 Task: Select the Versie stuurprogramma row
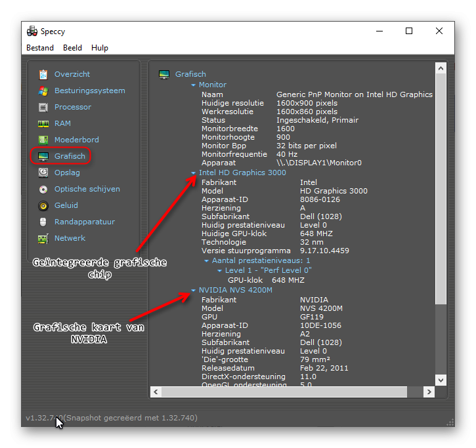(275, 251)
